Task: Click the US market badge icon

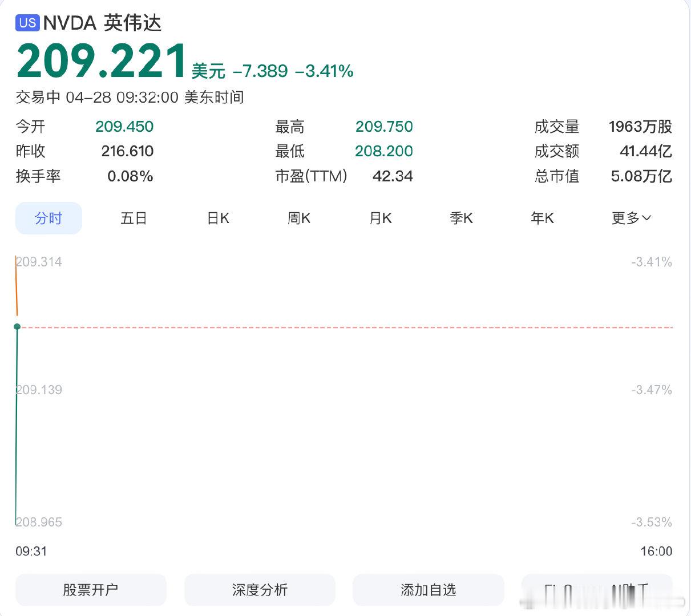Action: (27, 23)
